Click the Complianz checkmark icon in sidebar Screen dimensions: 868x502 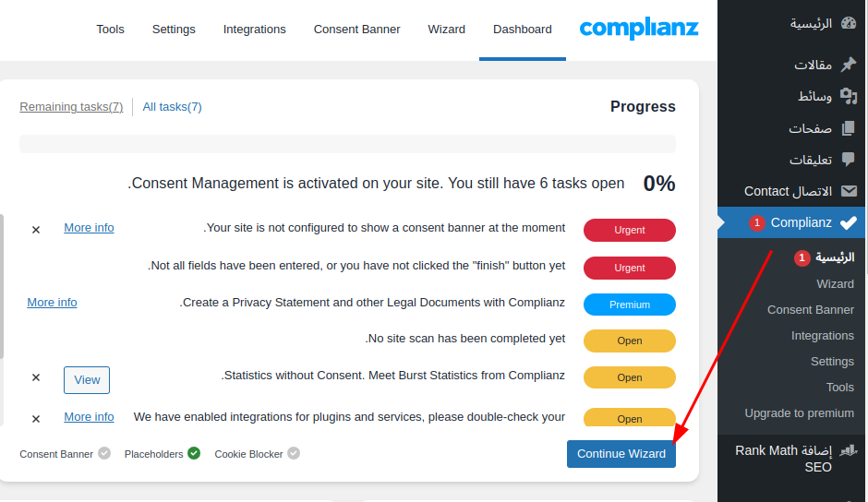(x=849, y=222)
